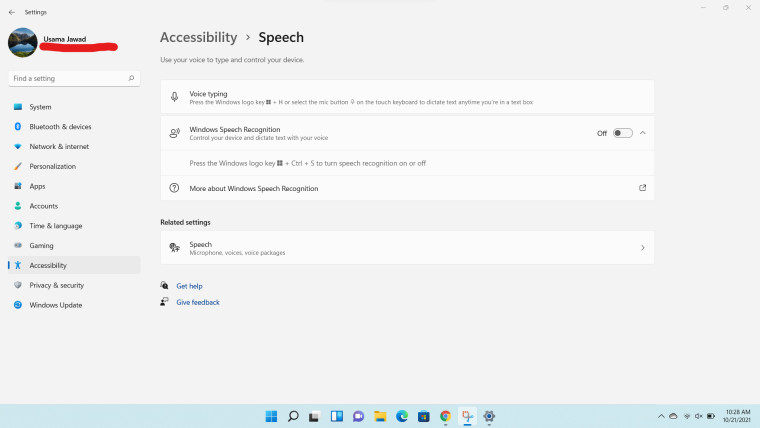Screen dimensions: 760x428
Task: Click the question mark help icon
Action: coord(174,188)
